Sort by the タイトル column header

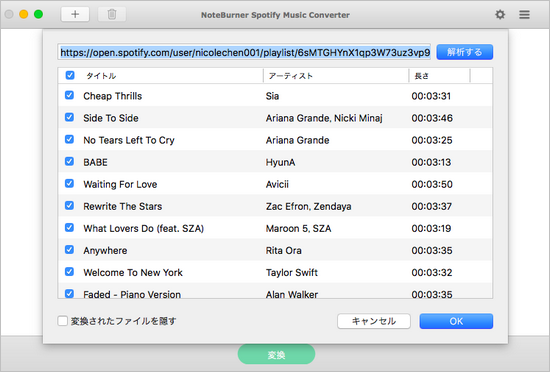(x=101, y=76)
